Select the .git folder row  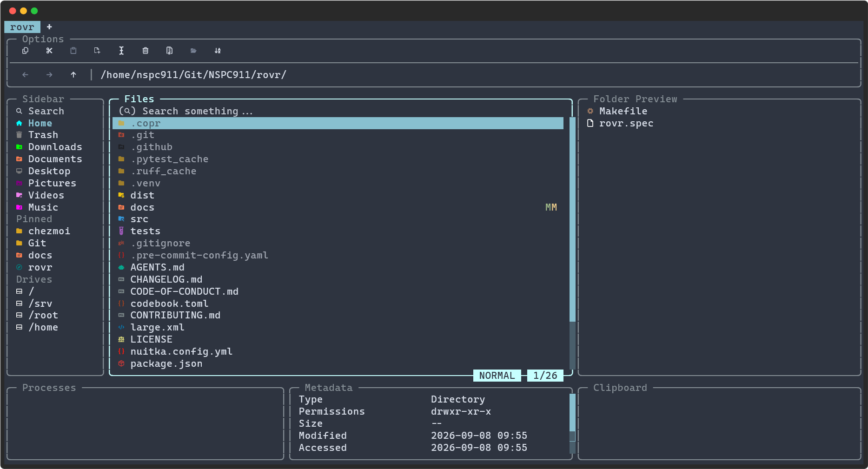[x=338, y=135]
